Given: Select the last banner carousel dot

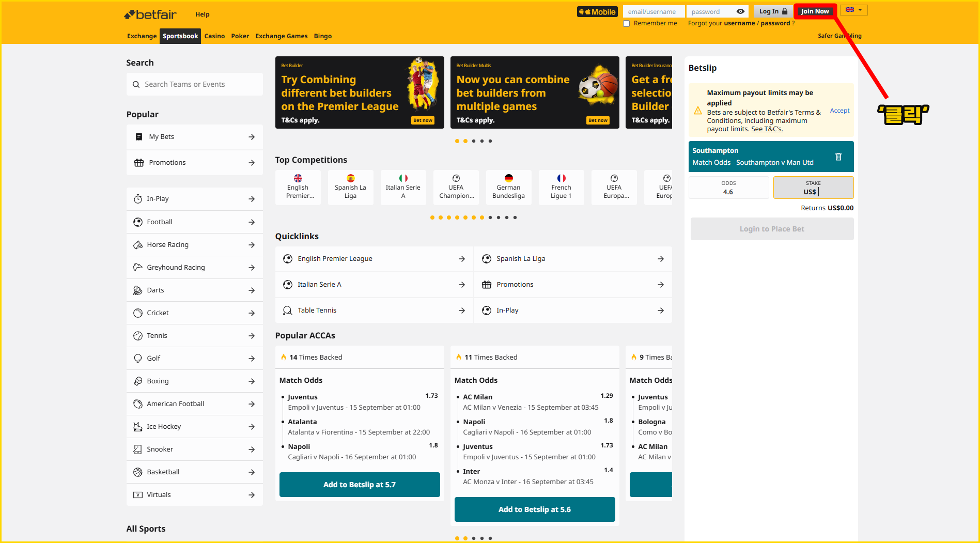Looking at the screenshot, I should coord(490,141).
